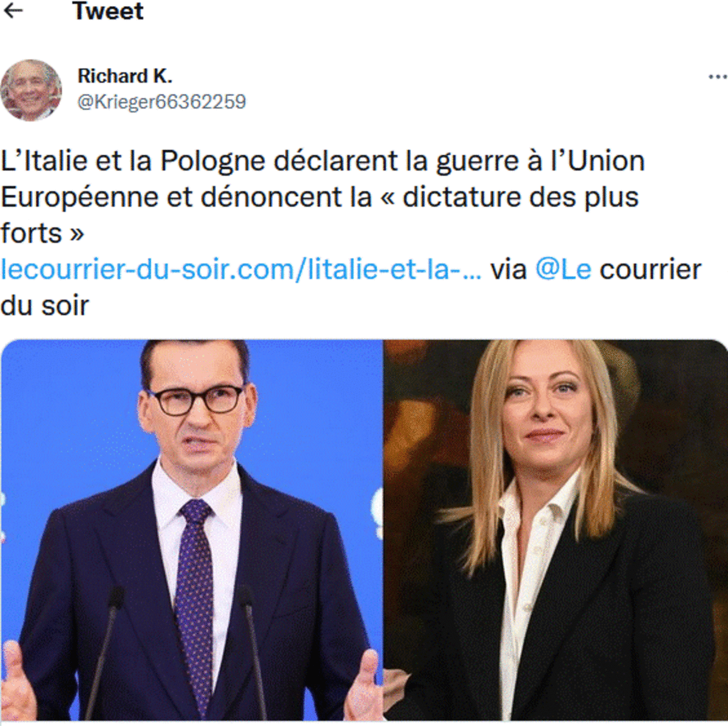Screen dimensions: 728x726
Task: Open the right photo of blonde woman
Action: (555, 530)
